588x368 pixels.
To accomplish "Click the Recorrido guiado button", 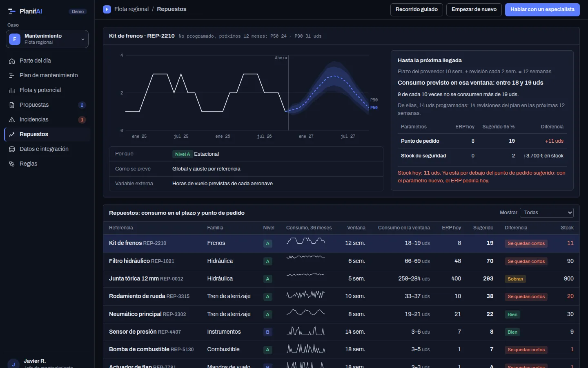I will pos(416,9).
